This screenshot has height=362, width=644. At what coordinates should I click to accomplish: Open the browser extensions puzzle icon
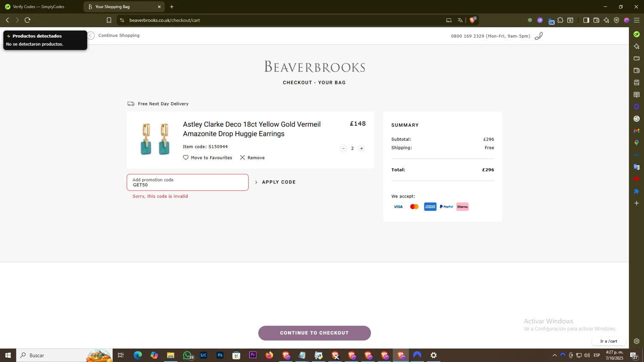[560, 20]
